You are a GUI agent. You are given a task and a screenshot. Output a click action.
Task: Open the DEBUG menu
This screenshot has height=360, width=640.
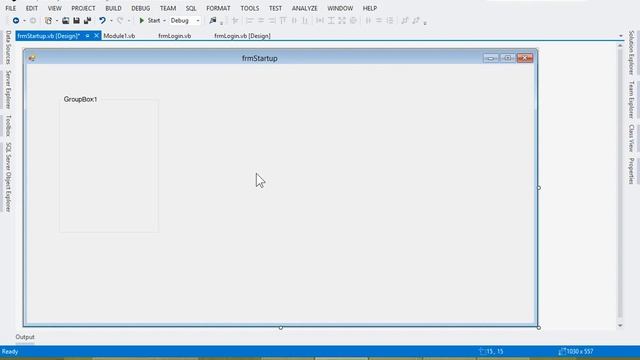[140, 8]
